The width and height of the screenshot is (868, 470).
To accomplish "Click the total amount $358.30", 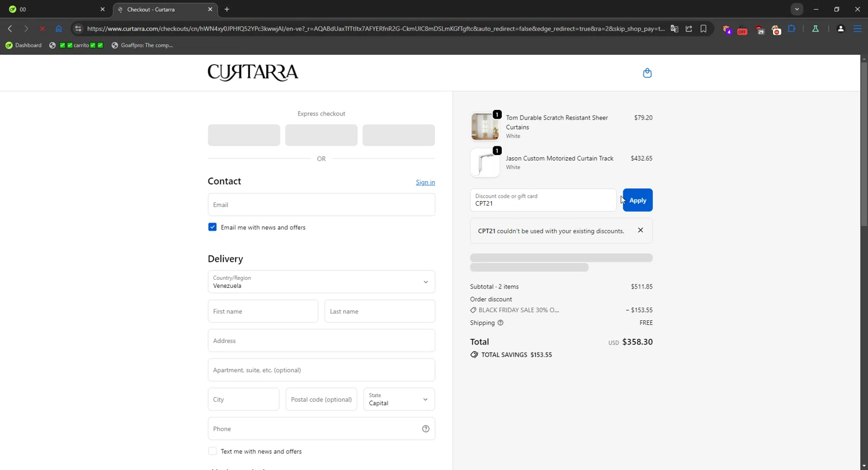I will 637,342.
